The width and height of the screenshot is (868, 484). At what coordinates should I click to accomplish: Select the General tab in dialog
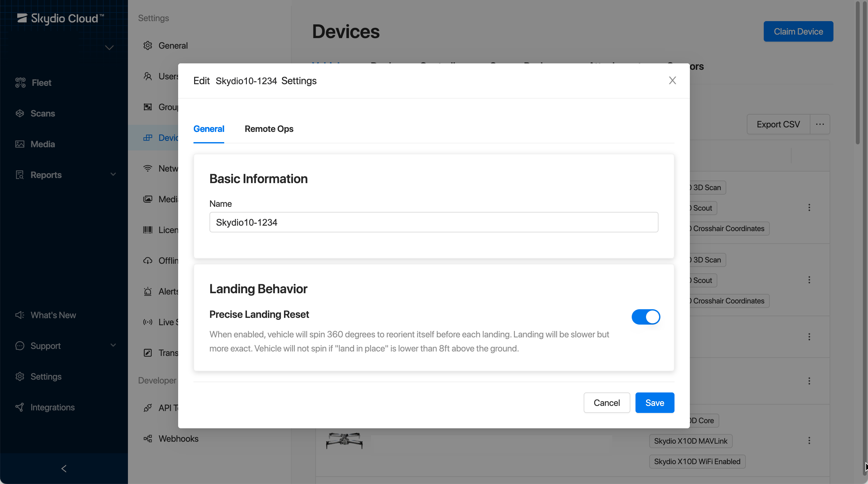pyautogui.click(x=209, y=129)
